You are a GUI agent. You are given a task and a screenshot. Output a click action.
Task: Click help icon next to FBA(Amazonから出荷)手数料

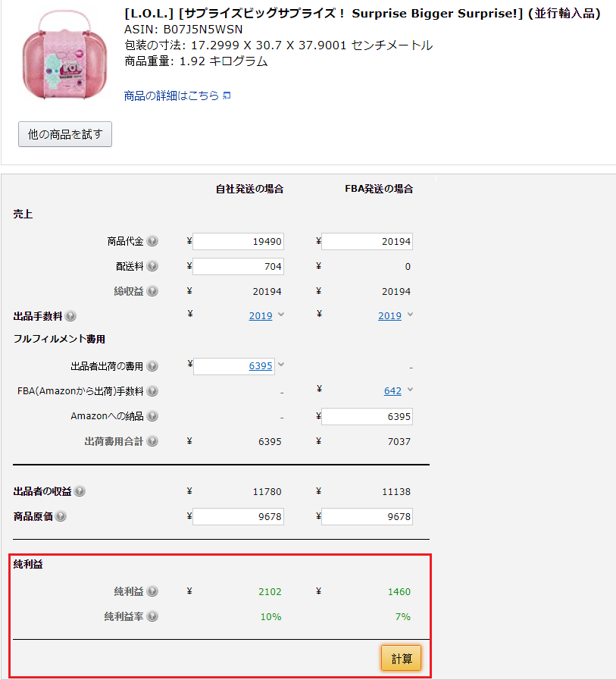point(152,391)
